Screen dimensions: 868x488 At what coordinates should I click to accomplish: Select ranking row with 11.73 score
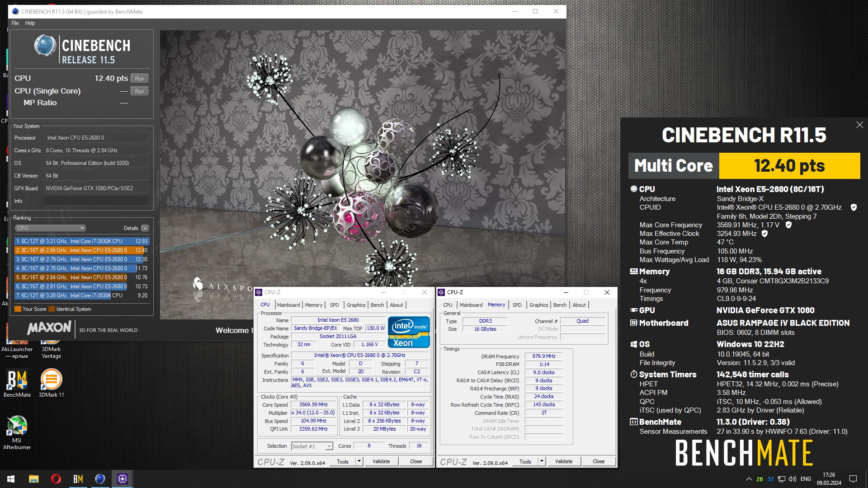click(82, 268)
